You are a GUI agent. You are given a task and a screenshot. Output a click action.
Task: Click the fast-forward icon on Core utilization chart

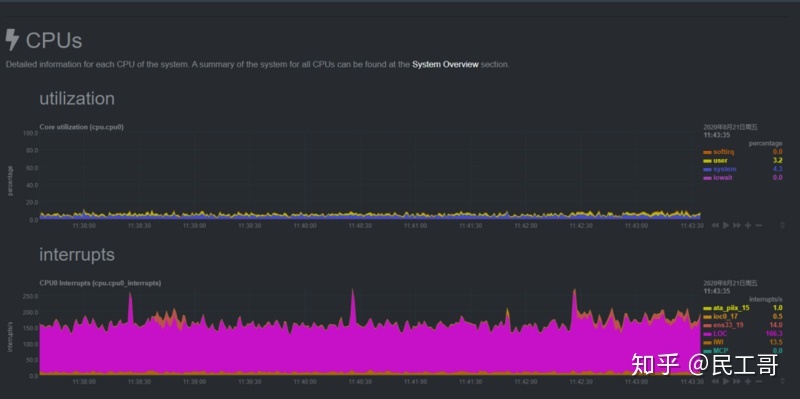tap(737, 226)
